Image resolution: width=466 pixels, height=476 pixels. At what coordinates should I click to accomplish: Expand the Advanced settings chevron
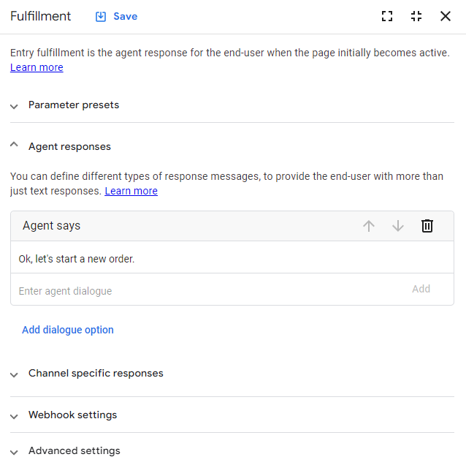tap(14, 451)
